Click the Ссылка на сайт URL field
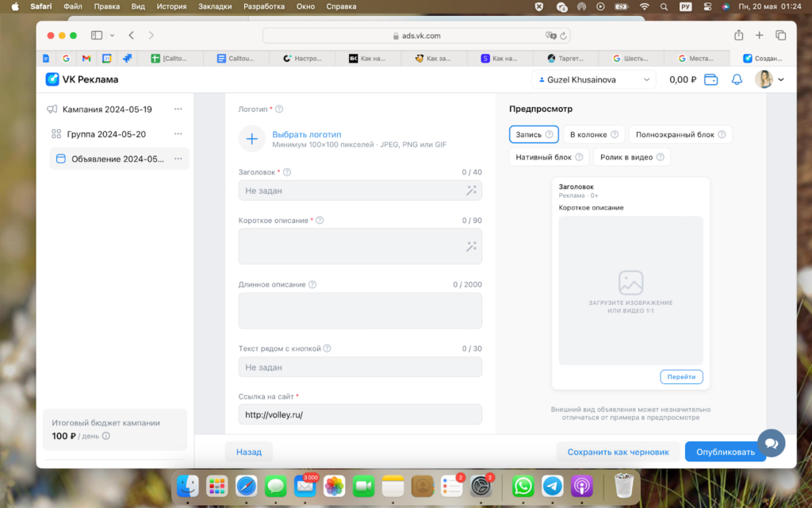The image size is (812, 508). (360, 414)
